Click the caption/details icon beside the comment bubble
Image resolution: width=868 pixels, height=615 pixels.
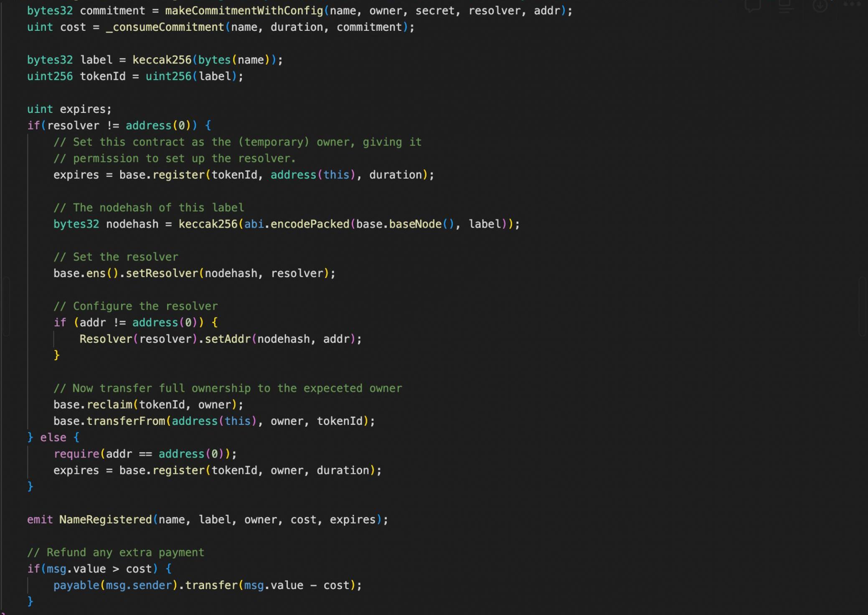point(786,5)
